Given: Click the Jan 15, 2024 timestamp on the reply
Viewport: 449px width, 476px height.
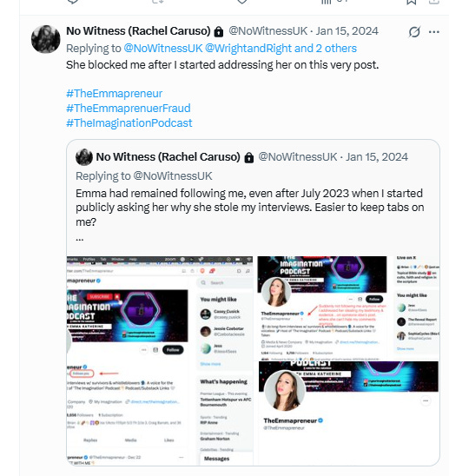Looking at the screenshot, I should (x=347, y=31).
